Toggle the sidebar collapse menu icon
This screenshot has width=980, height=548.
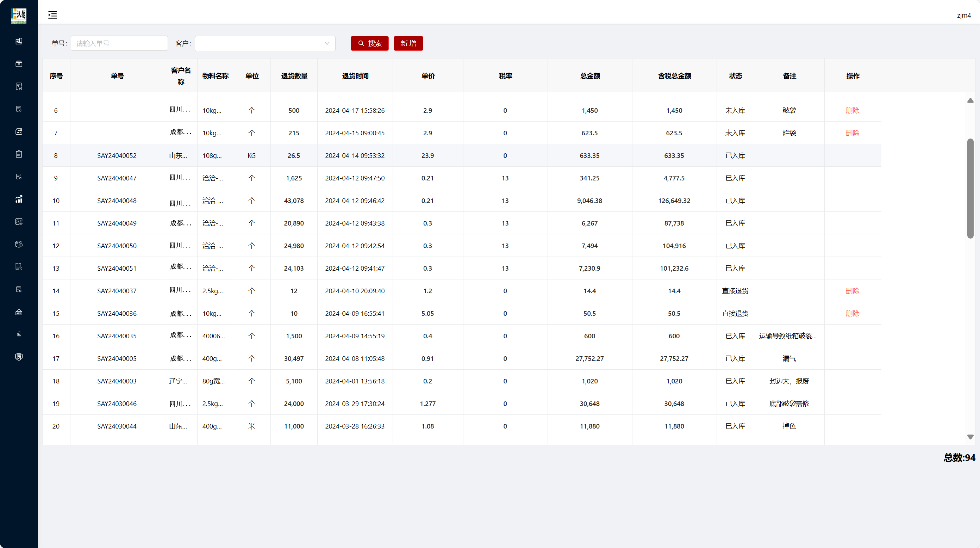(52, 15)
